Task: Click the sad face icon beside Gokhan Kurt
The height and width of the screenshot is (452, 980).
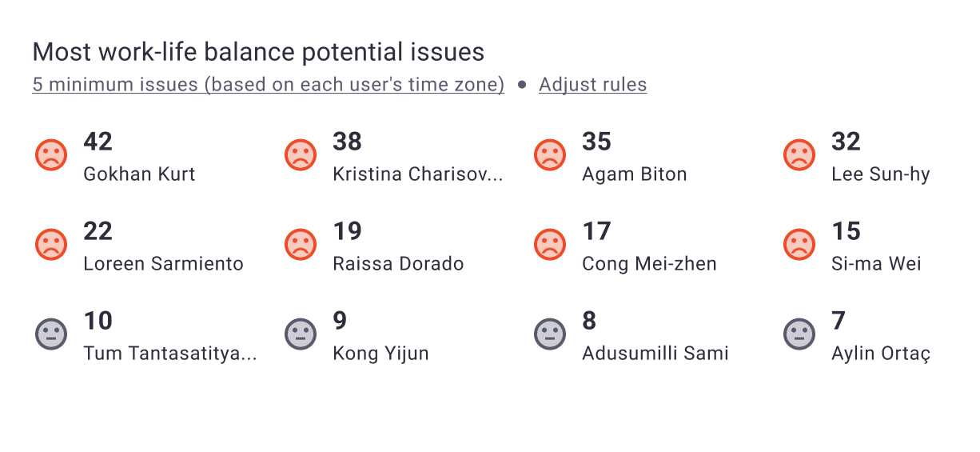Action: click(51, 154)
